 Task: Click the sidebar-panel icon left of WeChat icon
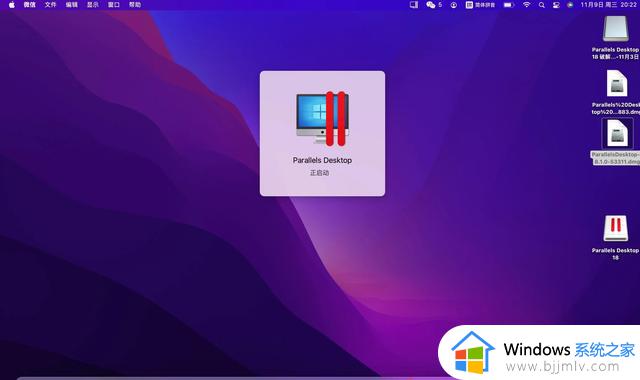(x=414, y=5)
